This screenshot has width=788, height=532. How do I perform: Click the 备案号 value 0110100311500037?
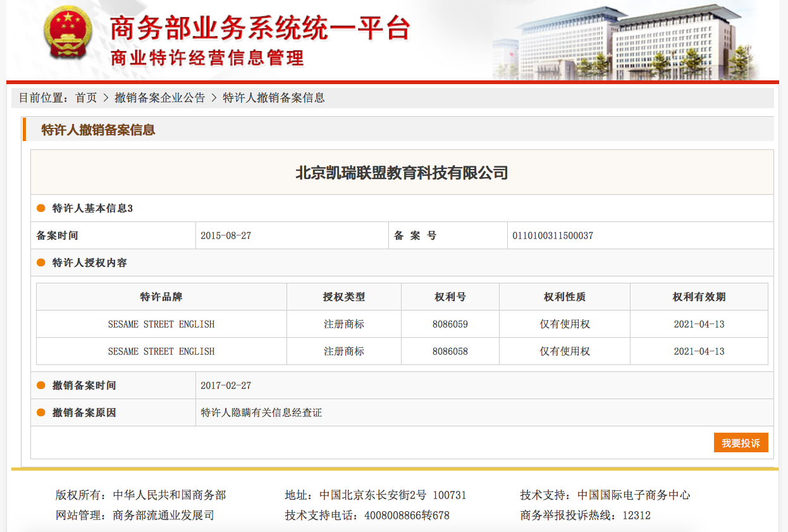552,236
